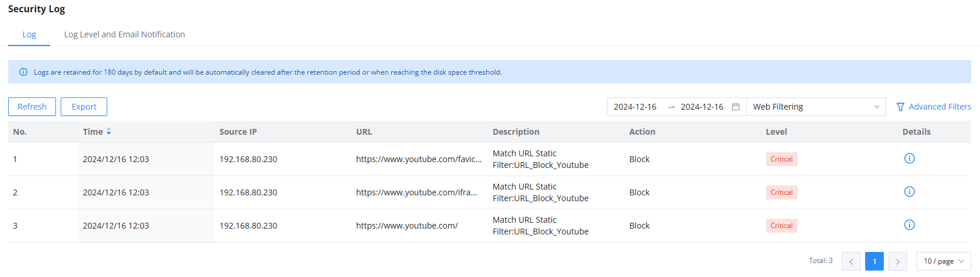Click the Block action in row 2

click(640, 192)
